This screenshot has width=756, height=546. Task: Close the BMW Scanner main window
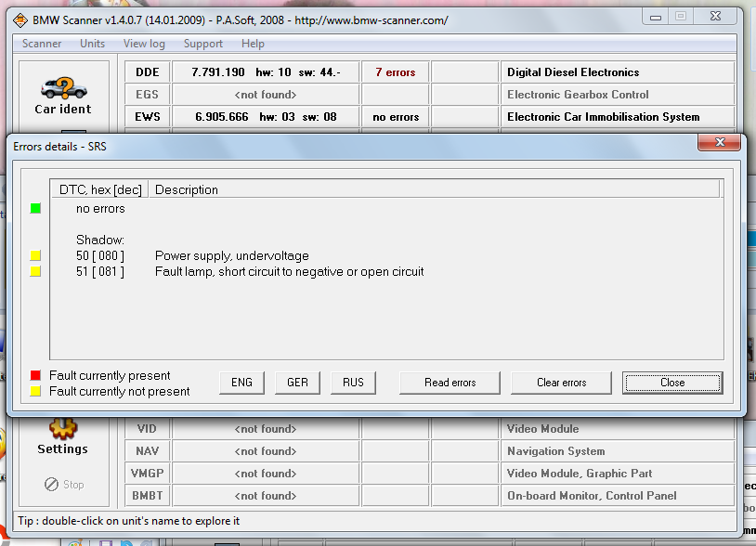(x=715, y=17)
